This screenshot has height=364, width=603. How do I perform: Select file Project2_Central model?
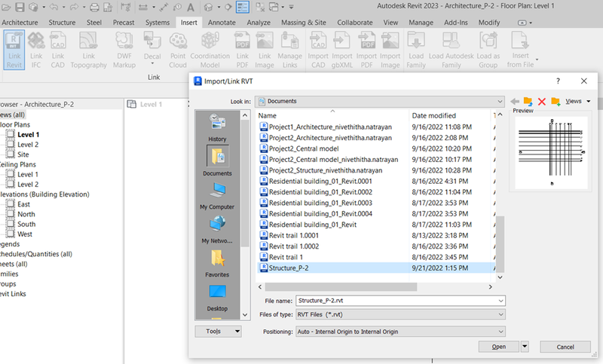pyautogui.click(x=304, y=148)
